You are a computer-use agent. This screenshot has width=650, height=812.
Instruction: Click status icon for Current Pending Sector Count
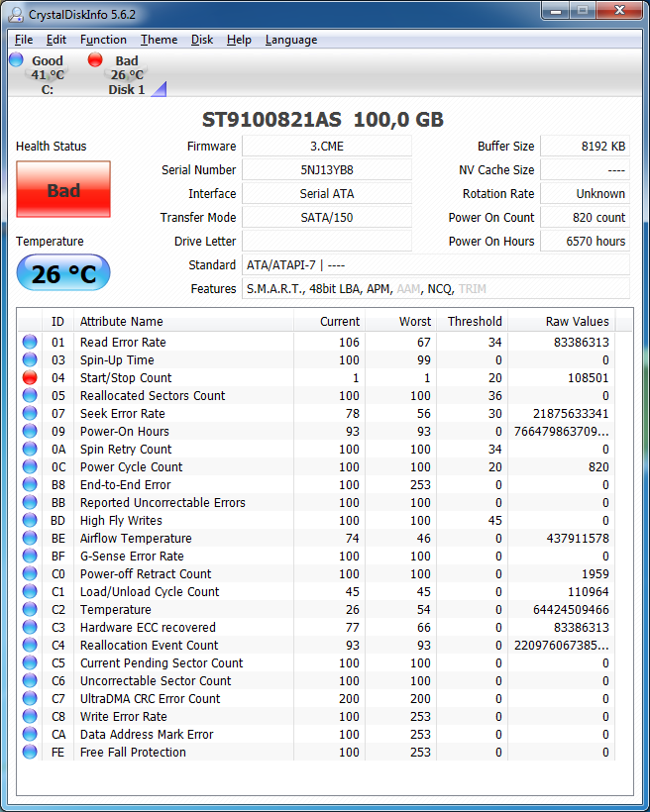click(30, 662)
